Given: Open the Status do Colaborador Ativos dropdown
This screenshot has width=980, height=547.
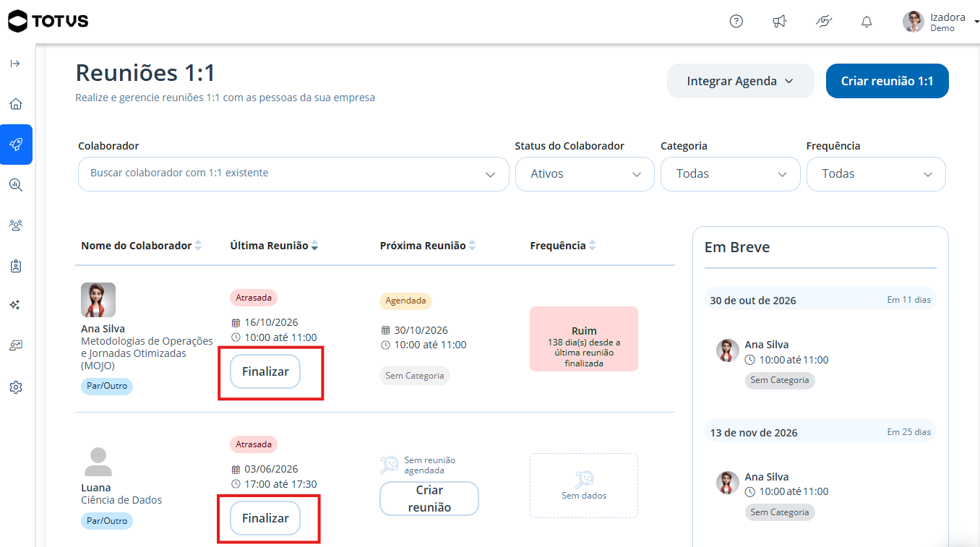Looking at the screenshot, I should point(585,174).
